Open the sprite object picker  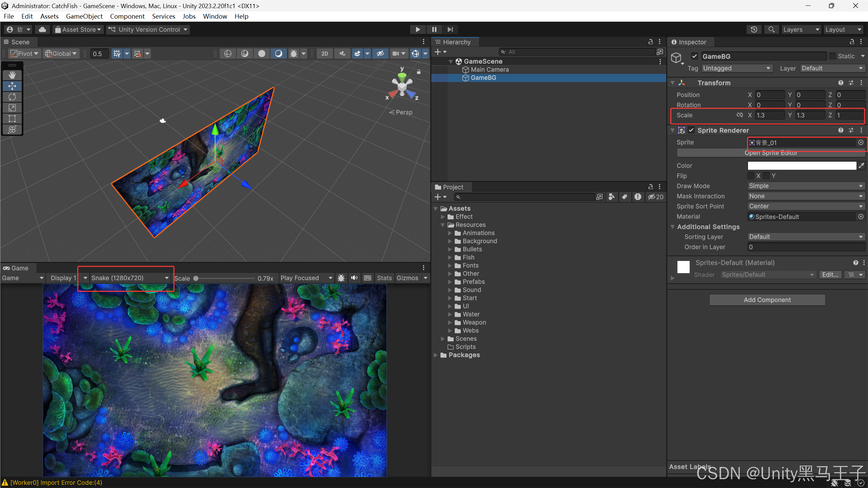point(861,142)
